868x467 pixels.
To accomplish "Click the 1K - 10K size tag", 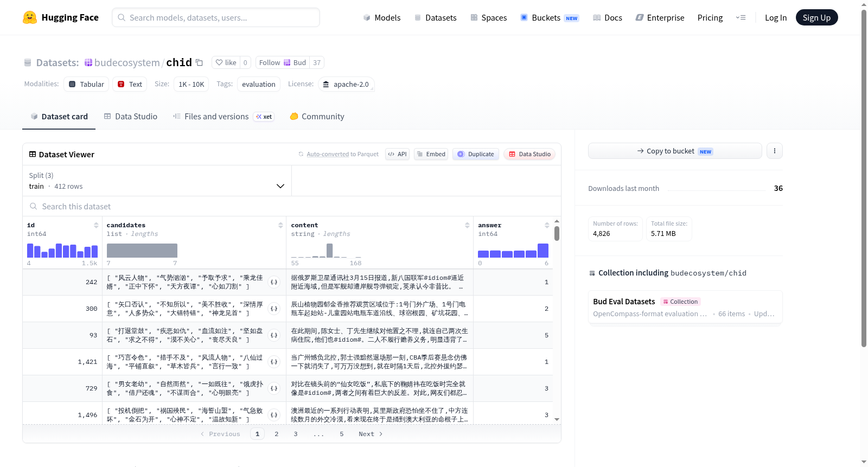I will (x=192, y=84).
